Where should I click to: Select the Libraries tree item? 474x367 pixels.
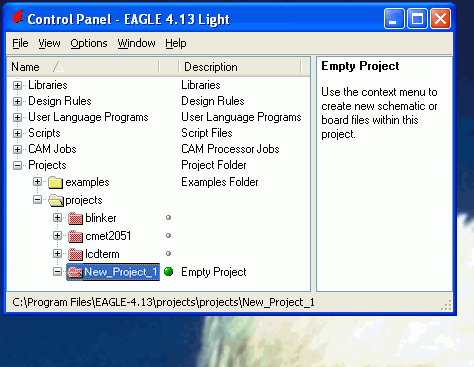point(48,85)
